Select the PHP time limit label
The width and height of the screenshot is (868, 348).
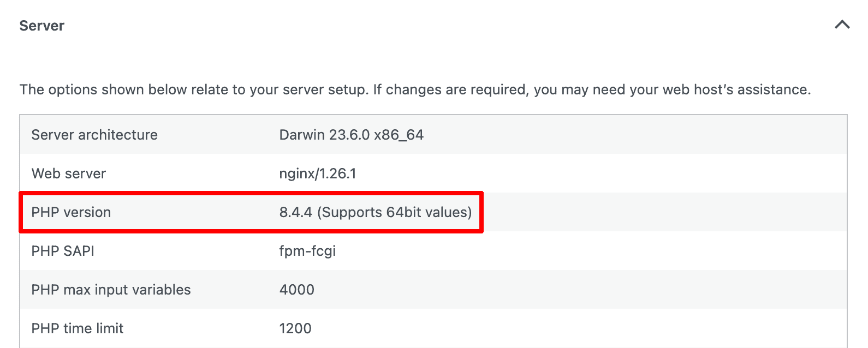78,328
